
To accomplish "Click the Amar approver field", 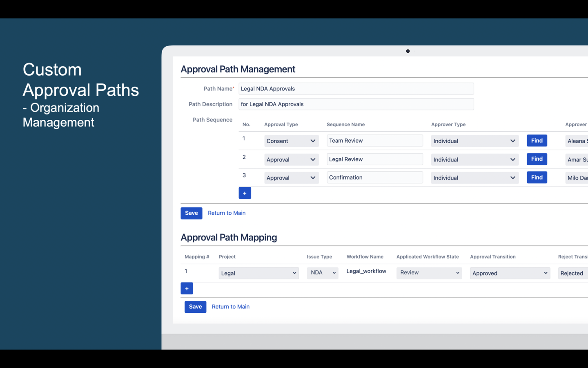I will point(577,159).
